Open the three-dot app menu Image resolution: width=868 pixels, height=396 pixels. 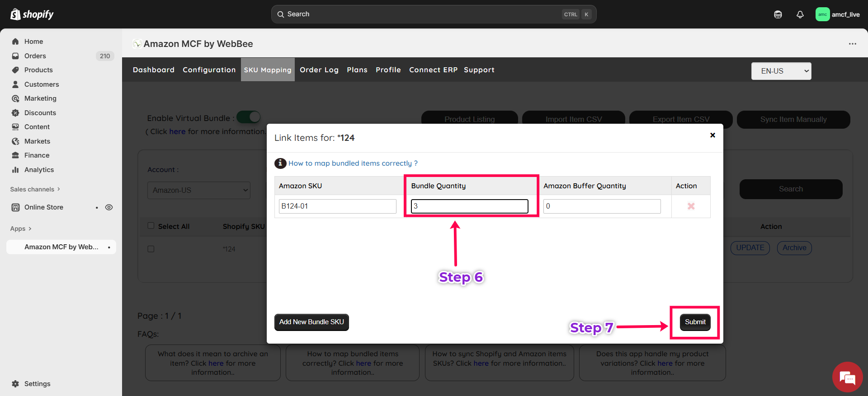coord(852,44)
